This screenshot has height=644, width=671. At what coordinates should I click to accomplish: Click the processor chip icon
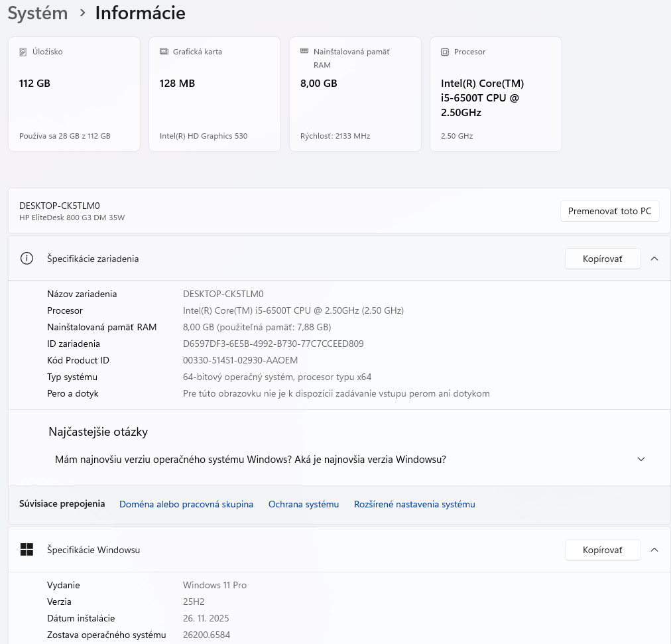point(445,52)
